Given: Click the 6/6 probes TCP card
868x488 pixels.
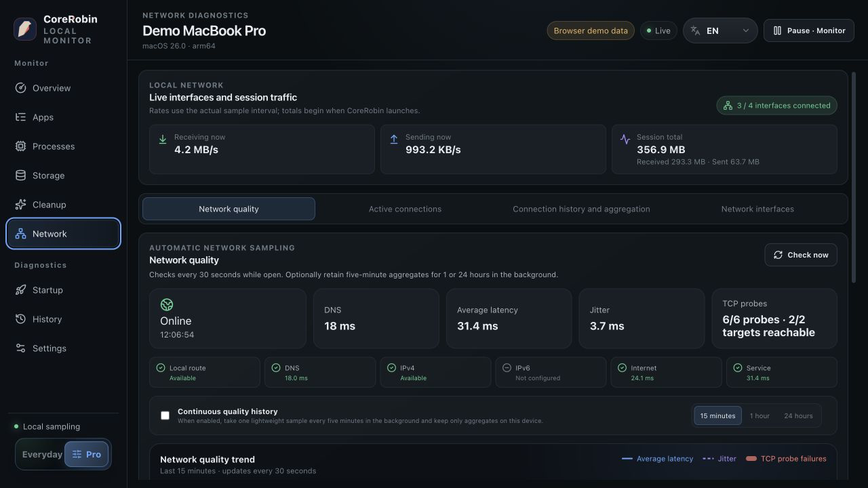Looking at the screenshot, I should (774, 319).
